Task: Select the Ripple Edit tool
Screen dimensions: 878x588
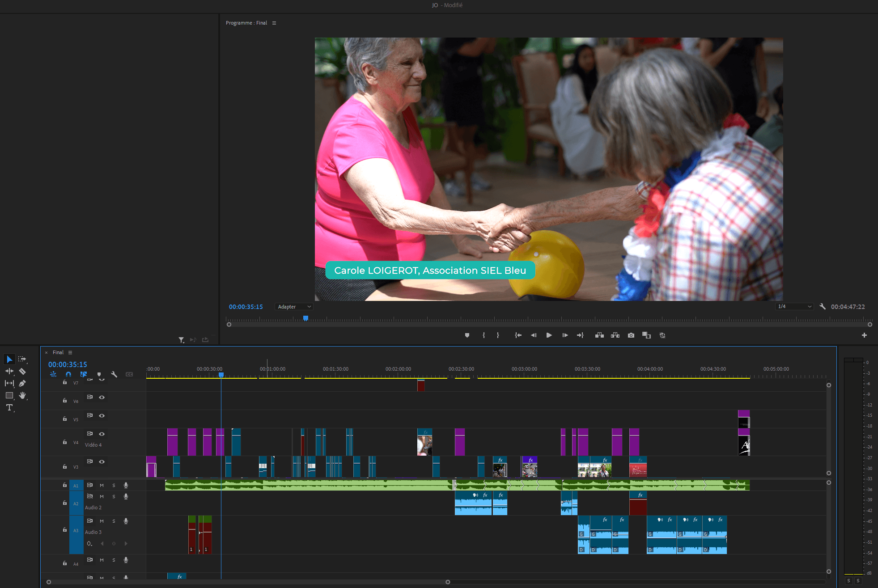Action: coord(9,371)
